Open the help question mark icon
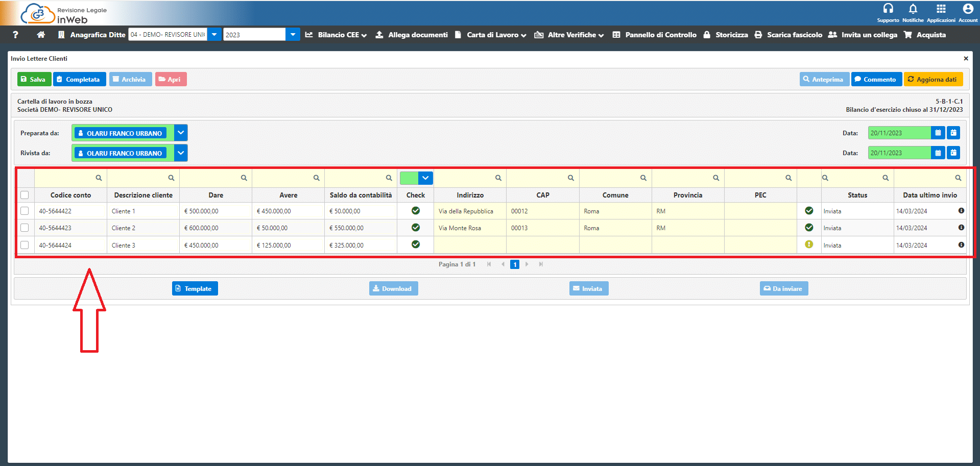Image resolution: width=980 pixels, height=466 pixels. pos(15,35)
